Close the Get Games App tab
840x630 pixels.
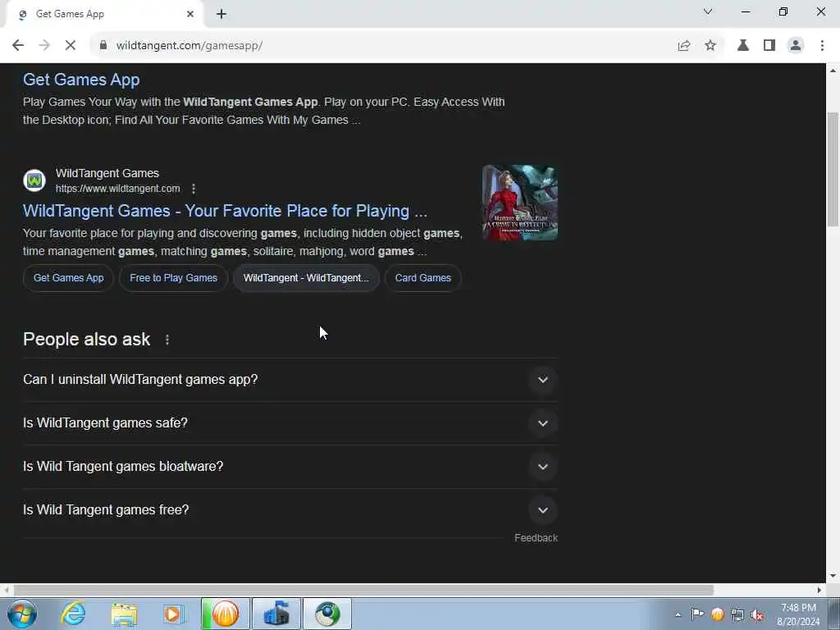(x=190, y=14)
